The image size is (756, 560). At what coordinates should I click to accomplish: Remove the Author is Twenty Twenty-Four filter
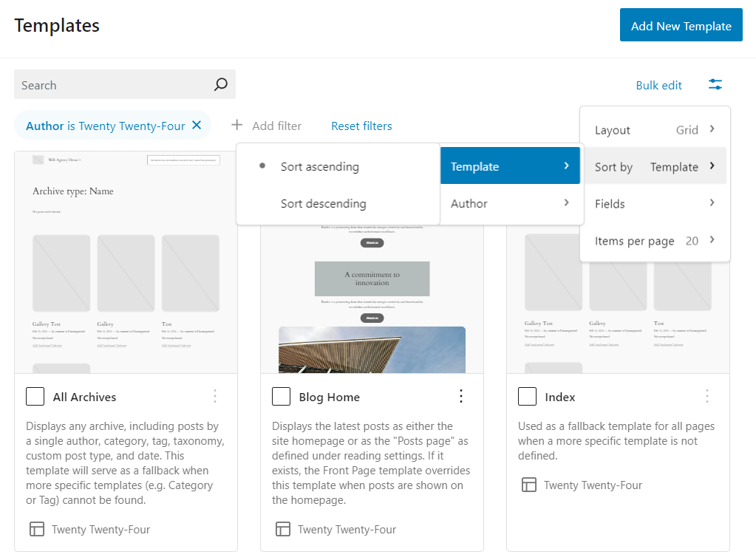click(197, 125)
